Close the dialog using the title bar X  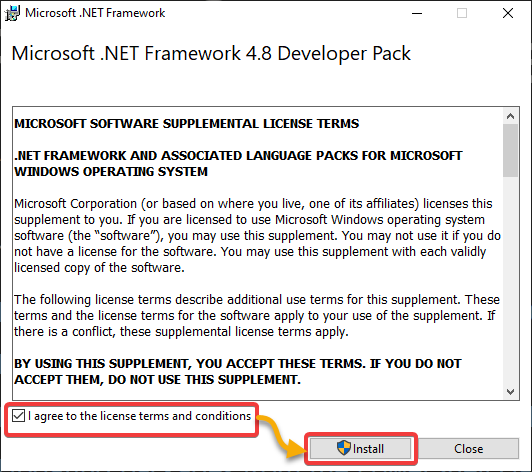[508, 13]
